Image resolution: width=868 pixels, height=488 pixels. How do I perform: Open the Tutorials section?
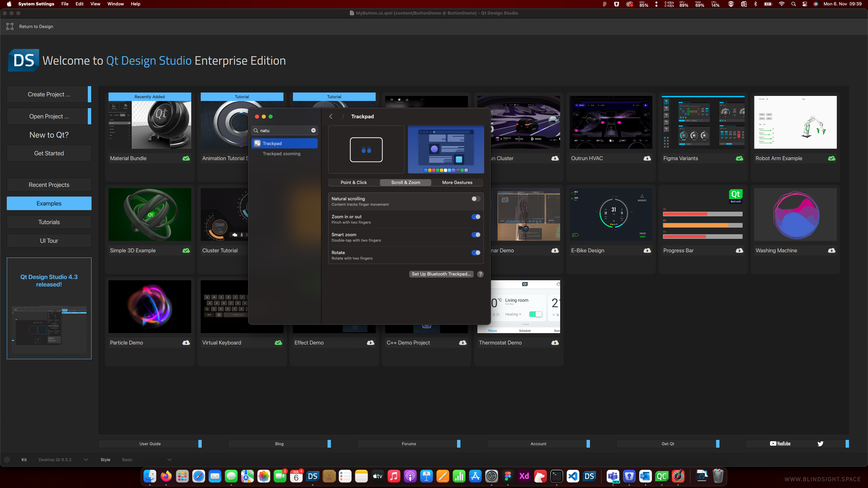pyautogui.click(x=49, y=222)
